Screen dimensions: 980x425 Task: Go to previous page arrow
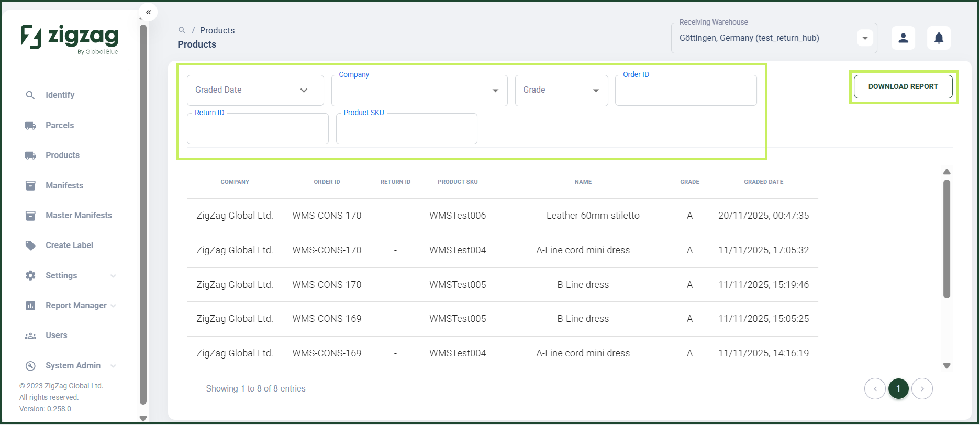[x=875, y=389]
